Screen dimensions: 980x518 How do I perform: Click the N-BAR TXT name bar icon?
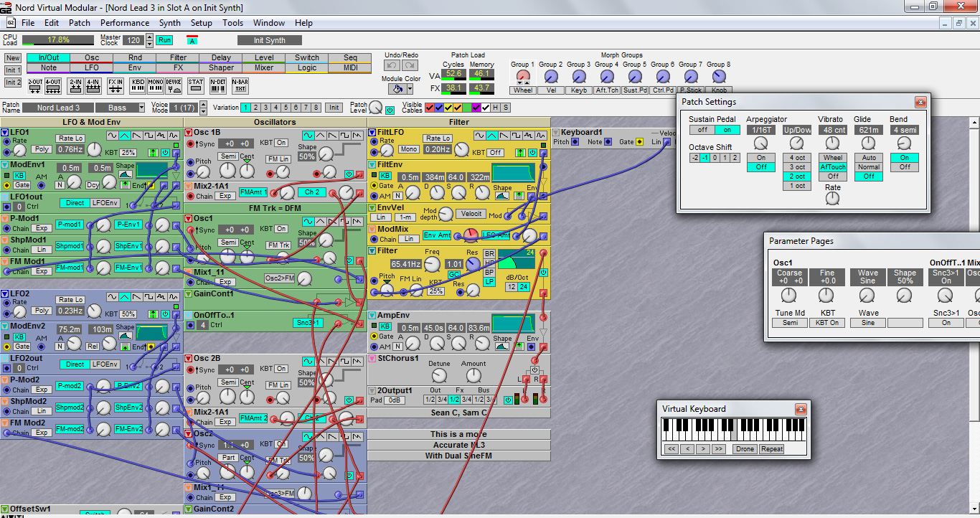(240, 85)
